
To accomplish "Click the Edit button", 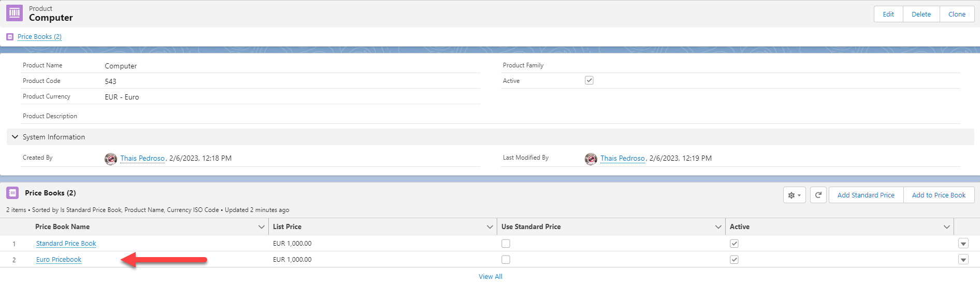I will click(x=888, y=14).
